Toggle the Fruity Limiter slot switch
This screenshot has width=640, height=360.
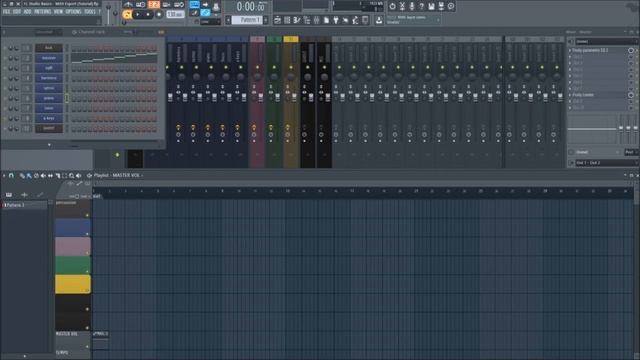[631, 95]
